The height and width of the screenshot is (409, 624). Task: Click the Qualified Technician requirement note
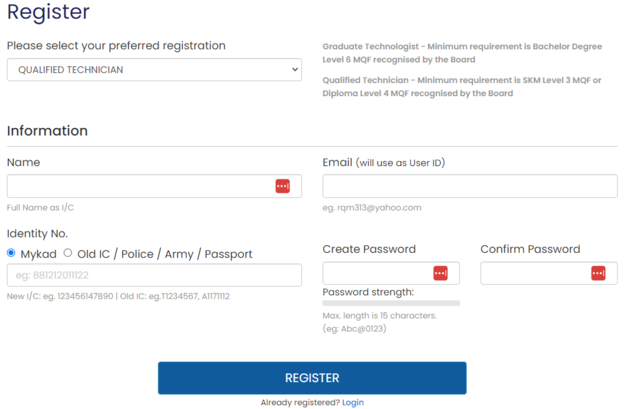[x=461, y=86]
